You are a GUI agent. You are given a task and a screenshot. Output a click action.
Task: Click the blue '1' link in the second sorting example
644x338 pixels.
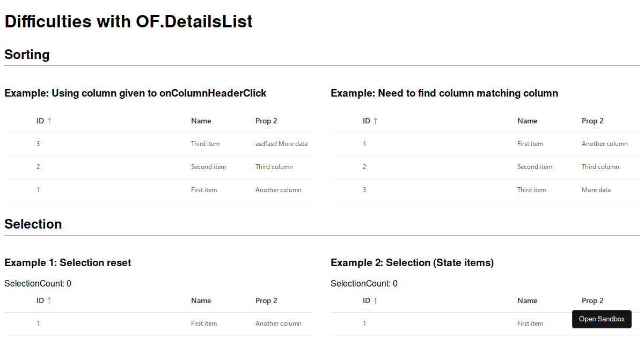tap(364, 144)
